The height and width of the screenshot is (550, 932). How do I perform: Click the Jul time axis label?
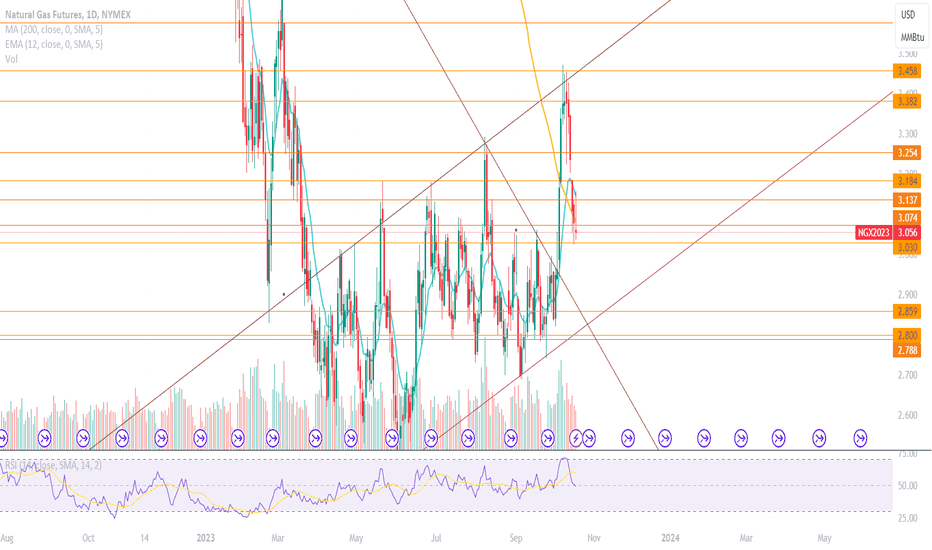coord(436,538)
